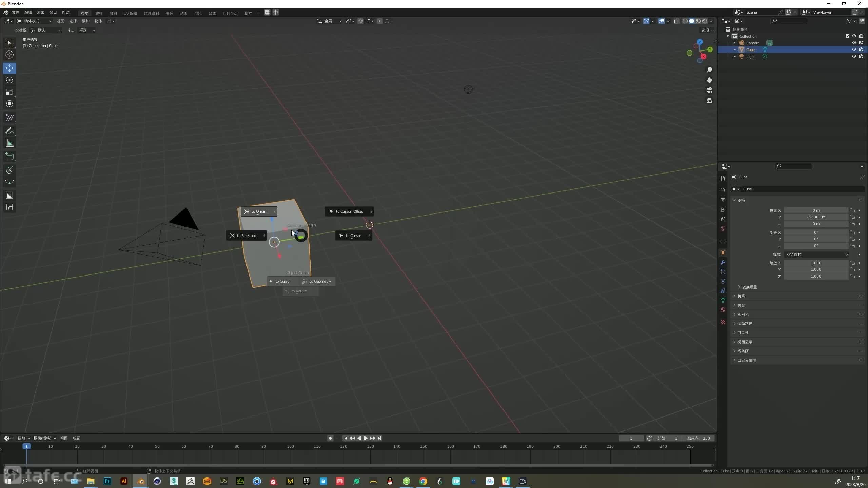Switch perspective/orthographic grid icon
The image size is (868, 488).
709,101
